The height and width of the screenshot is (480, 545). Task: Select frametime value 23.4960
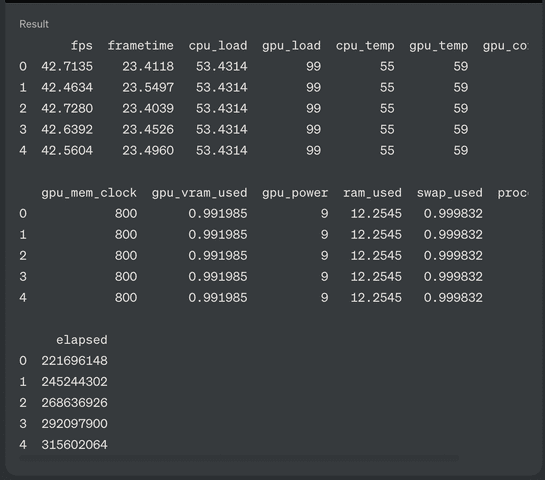148,150
